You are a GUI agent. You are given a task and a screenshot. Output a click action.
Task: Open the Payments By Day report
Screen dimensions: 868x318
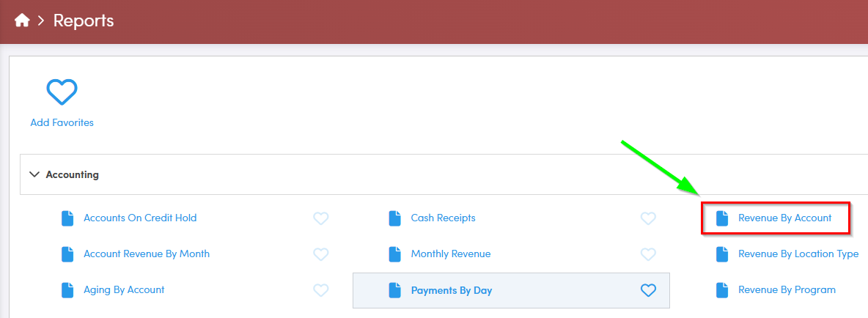click(451, 290)
